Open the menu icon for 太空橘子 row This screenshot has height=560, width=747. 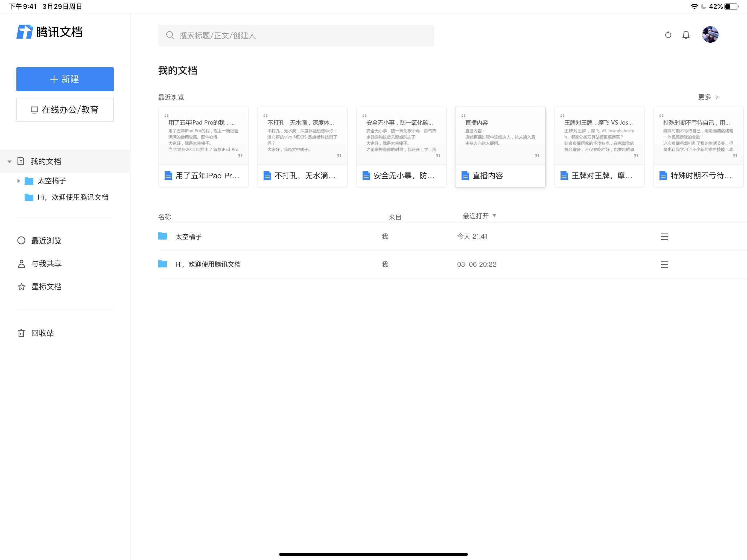664,237
